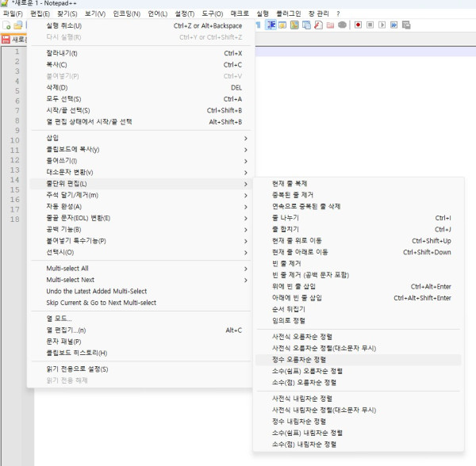476x466 pixels.
Task: Open the 매크로 menu
Action: 240,13
